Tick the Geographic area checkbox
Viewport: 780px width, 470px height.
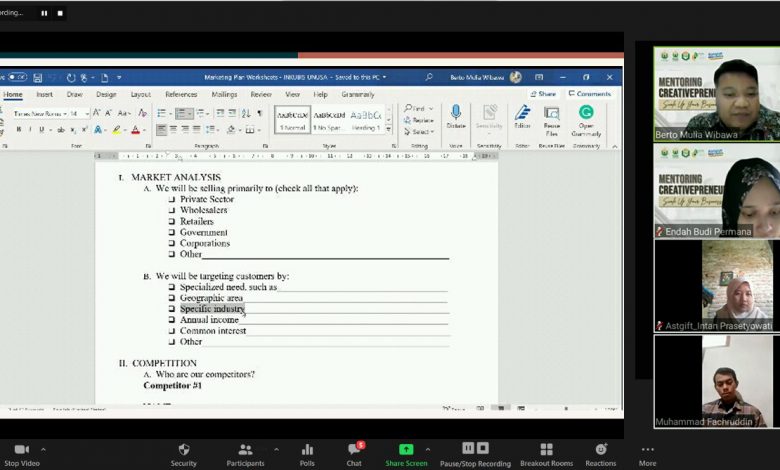click(172, 298)
